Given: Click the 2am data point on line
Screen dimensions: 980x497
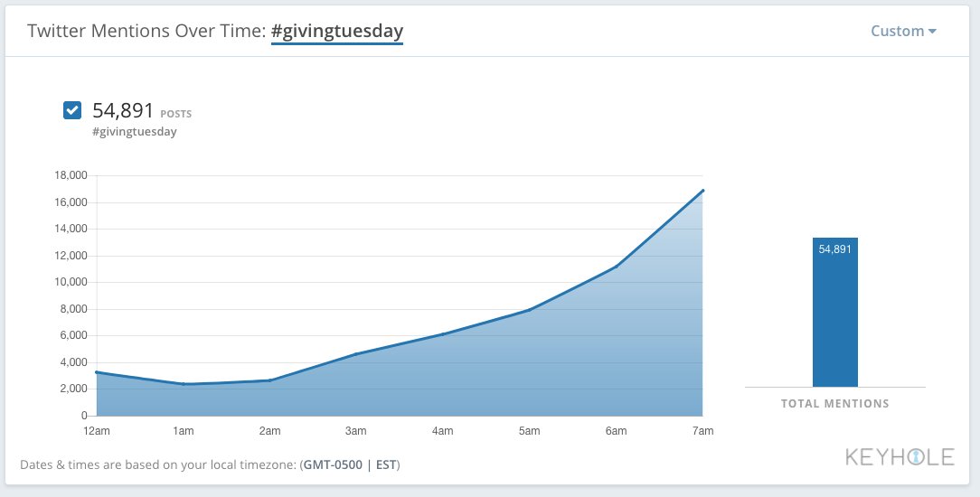Looking at the screenshot, I should (269, 380).
